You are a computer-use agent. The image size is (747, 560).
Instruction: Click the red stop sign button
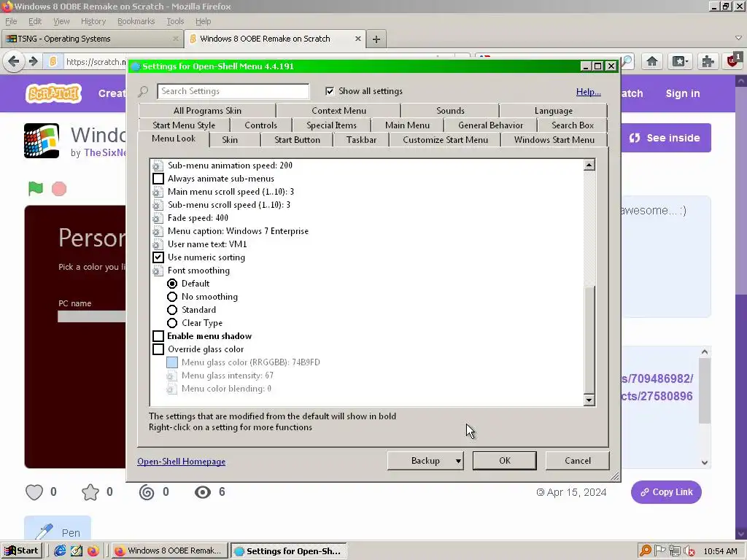(x=59, y=189)
